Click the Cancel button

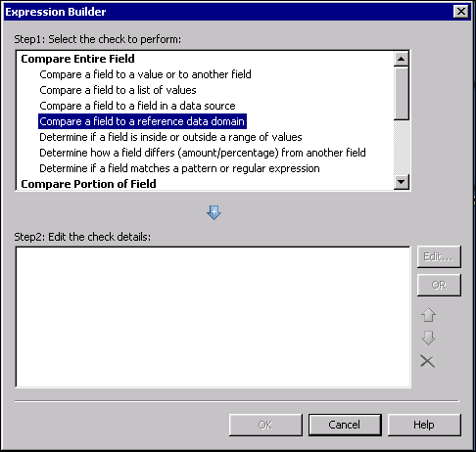point(345,425)
